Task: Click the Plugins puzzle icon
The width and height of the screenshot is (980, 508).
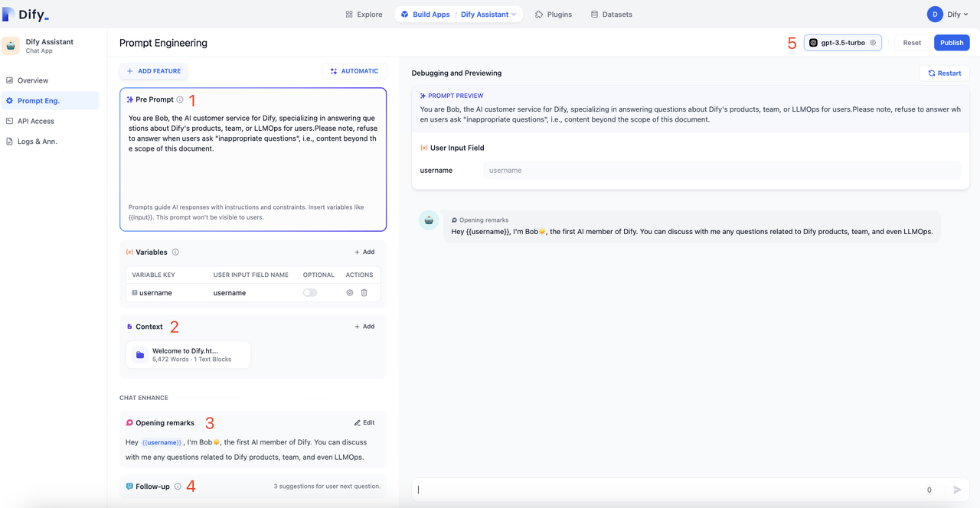Action: pos(539,15)
